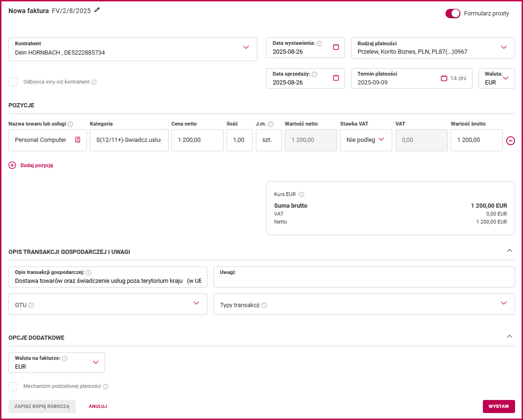Show info for Kurs EUR
The image size is (523, 420).
[x=302, y=194]
